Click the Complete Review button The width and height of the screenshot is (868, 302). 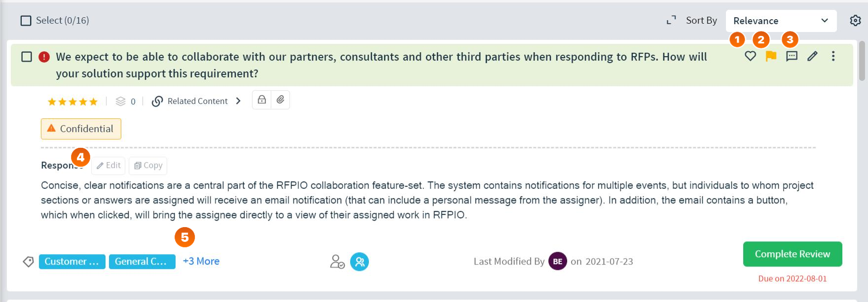793,254
